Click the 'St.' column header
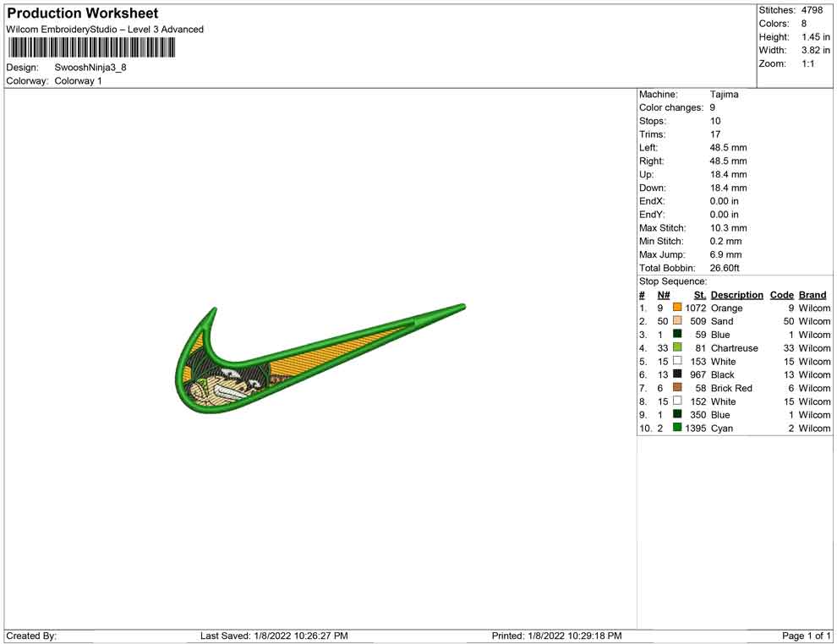Screen dimensions: 837x644 pyautogui.click(x=700, y=295)
